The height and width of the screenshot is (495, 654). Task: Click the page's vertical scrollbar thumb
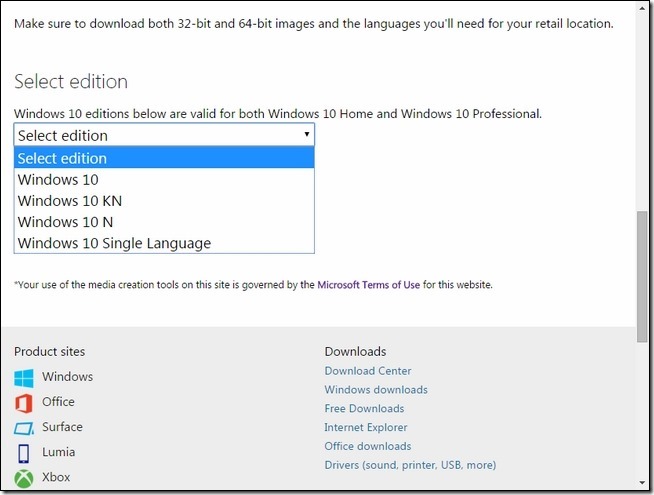642,276
